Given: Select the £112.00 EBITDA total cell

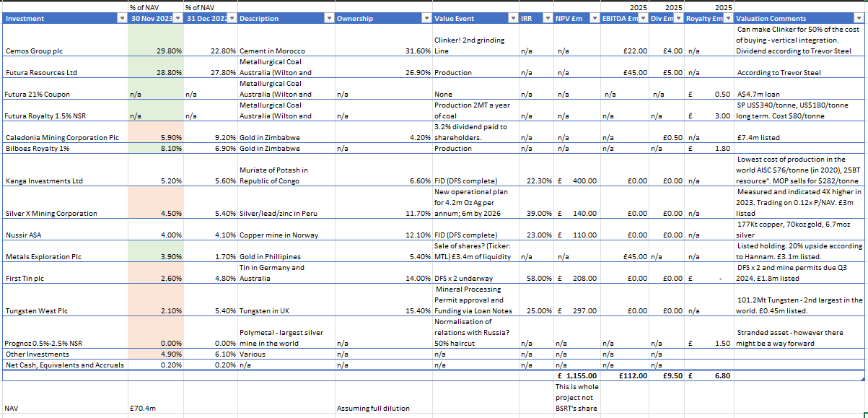Looking at the screenshot, I should click(625, 376).
